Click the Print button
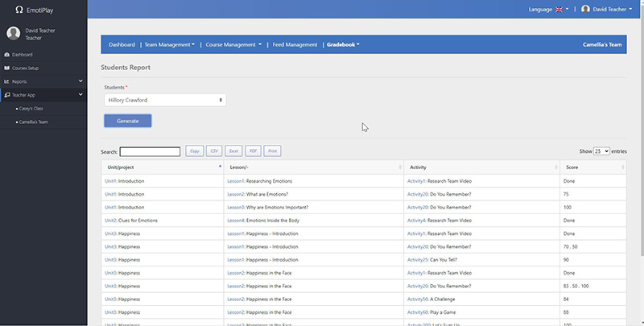 coord(272,151)
